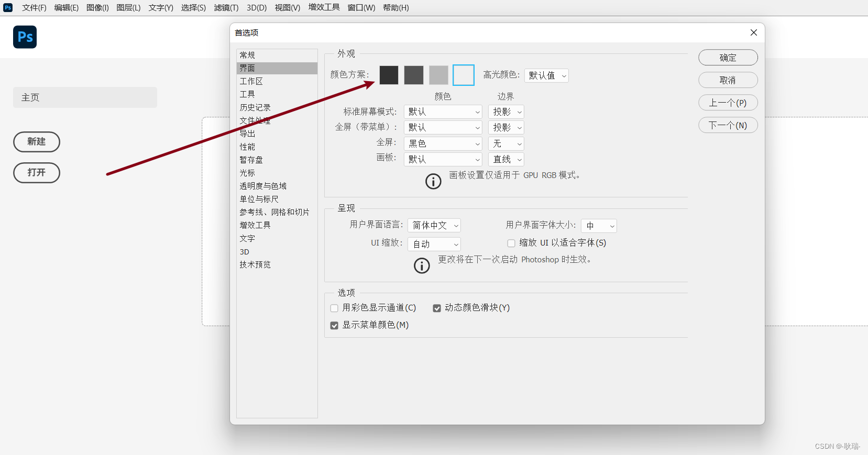This screenshot has height=455, width=868.
Task: Open the 图像(I) menu
Action: click(x=97, y=7)
